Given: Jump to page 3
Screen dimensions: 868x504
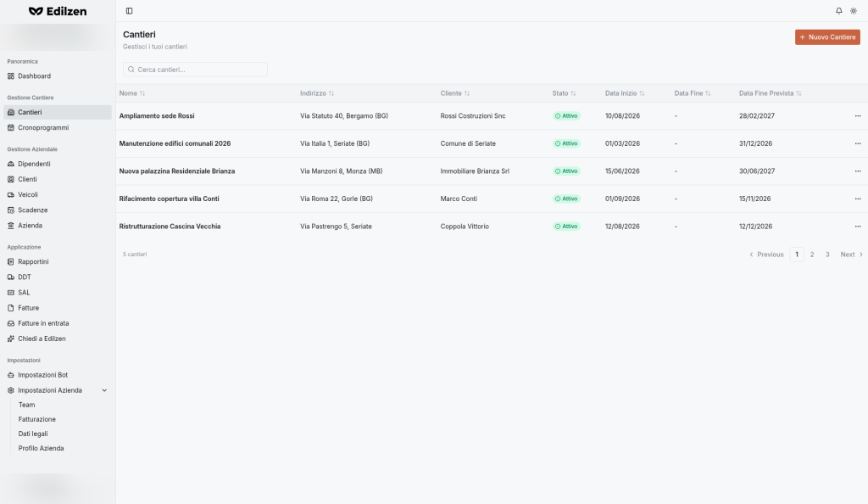Looking at the screenshot, I should point(827,255).
